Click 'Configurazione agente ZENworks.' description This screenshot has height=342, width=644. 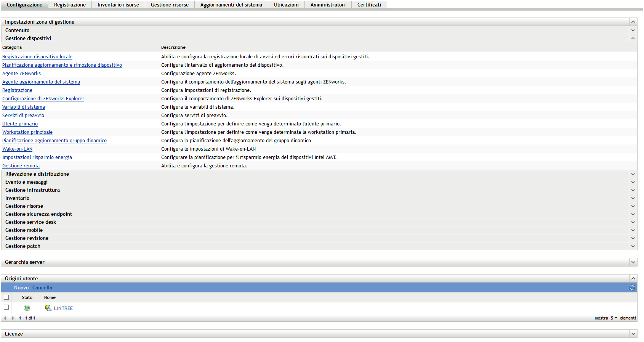(199, 74)
